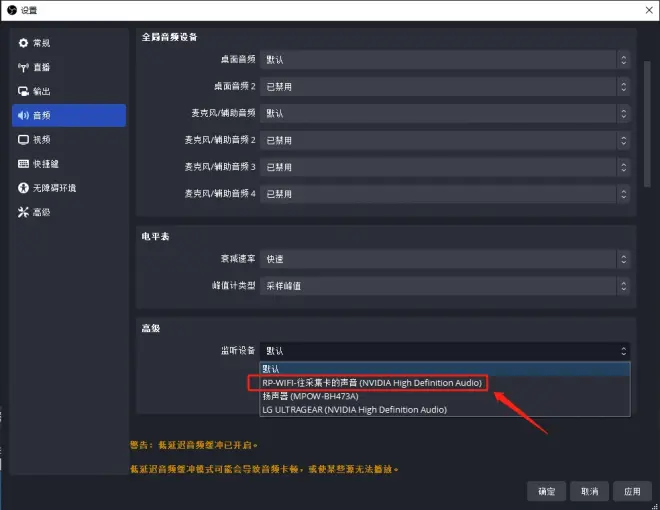Click the gear icon for 常规 settings
The width and height of the screenshot is (660, 510).
click(x=23, y=43)
